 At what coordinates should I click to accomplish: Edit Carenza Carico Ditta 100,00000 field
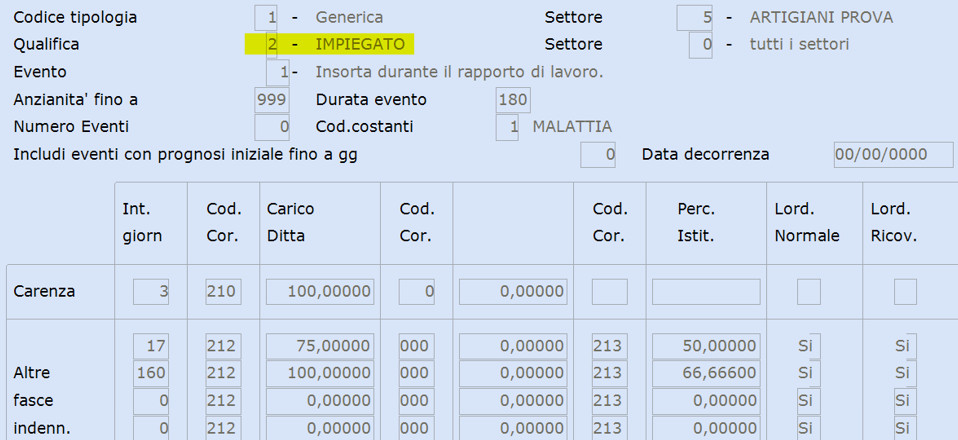point(320,292)
